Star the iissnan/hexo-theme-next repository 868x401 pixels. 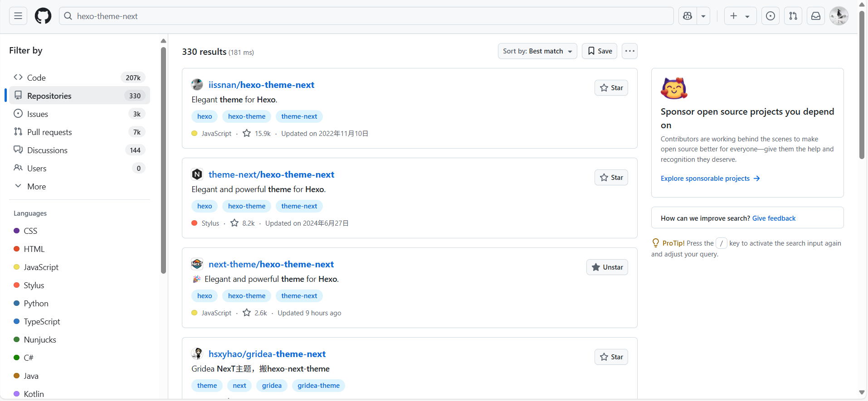tap(611, 88)
